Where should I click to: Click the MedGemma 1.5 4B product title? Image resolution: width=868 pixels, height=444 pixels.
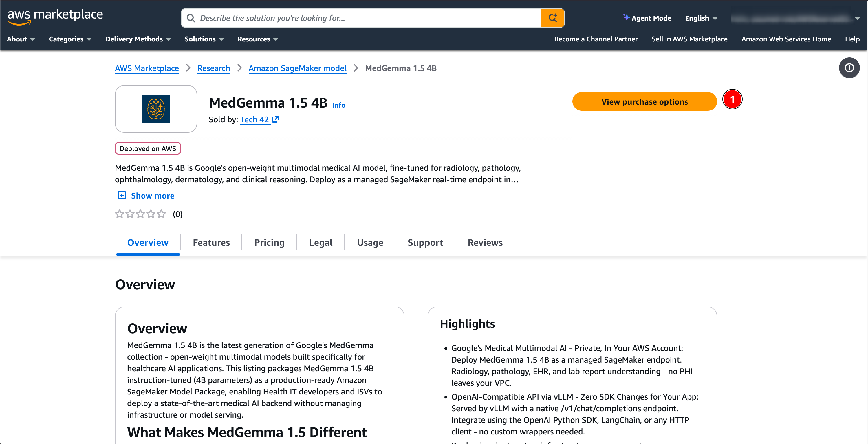(x=268, y=103)
